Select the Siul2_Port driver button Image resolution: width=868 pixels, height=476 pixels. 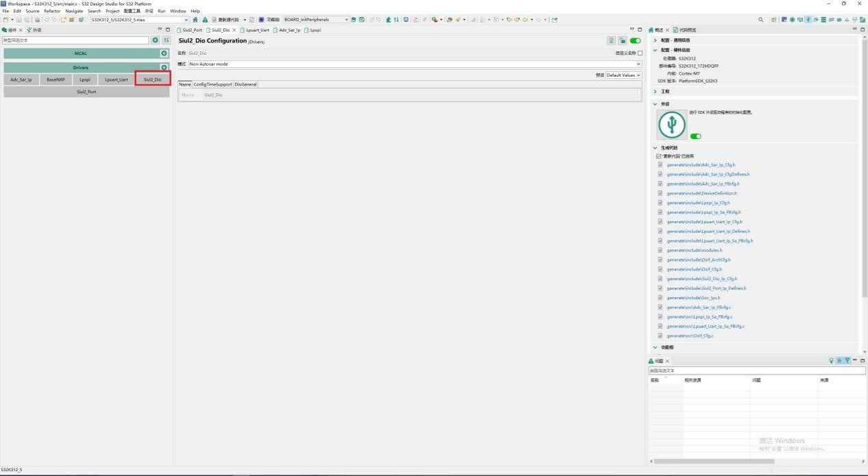click(86, 92)
